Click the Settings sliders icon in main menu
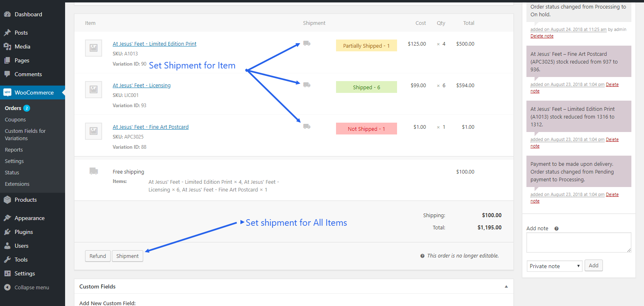This screenshot has height=306, width=644. [x=7, y=273]
